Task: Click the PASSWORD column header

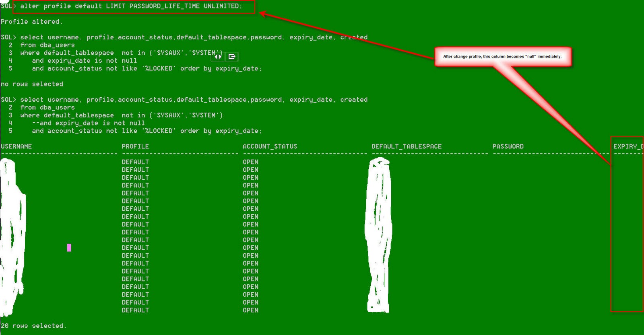Action: pyautogui.click(x=508, y=146)
